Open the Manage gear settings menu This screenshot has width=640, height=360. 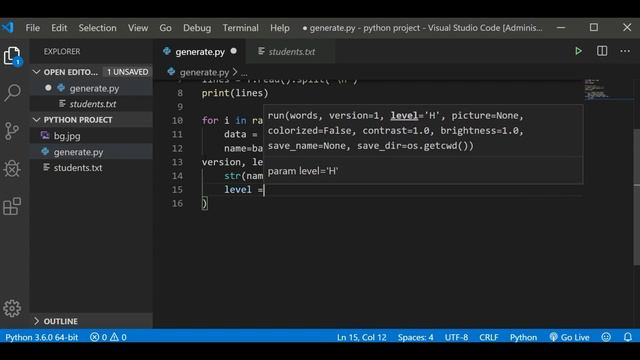click(x=12, y=308)
